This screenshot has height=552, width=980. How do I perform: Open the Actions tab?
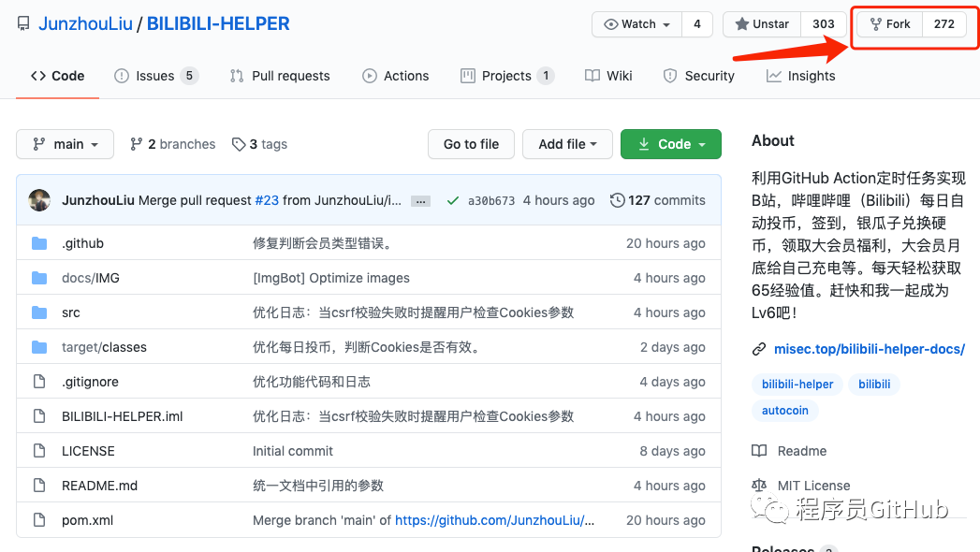pyautogui.click(x=396, y=76)
